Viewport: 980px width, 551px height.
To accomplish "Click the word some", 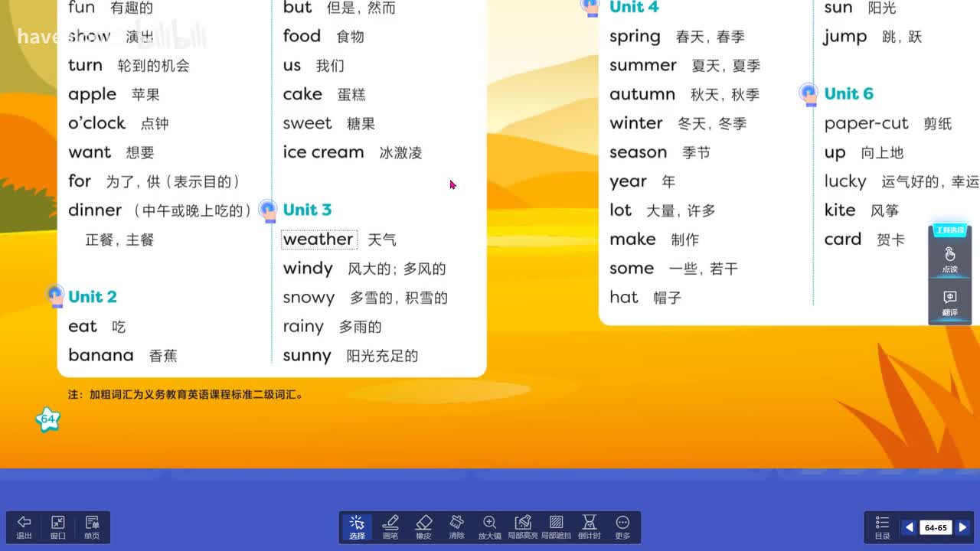I will click(632, 269).
